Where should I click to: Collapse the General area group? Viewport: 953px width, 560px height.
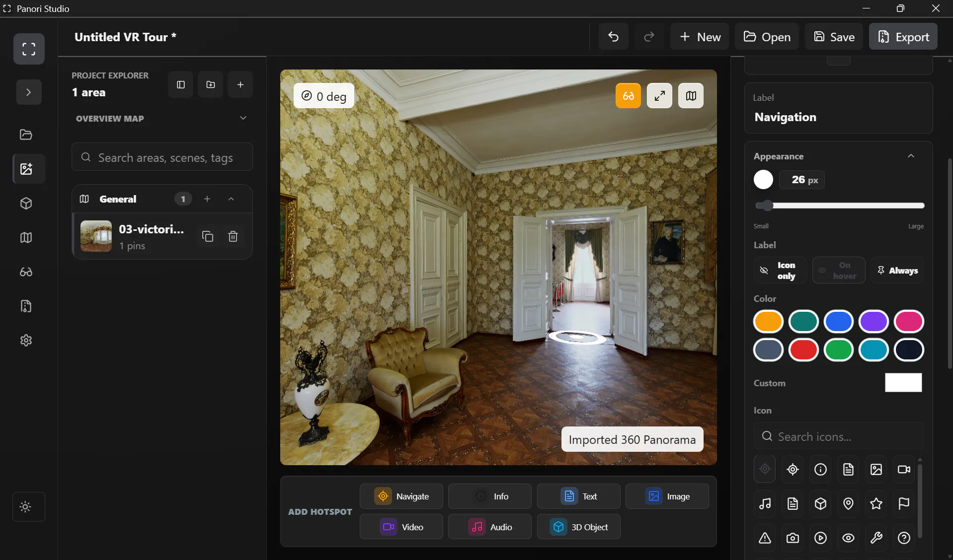pos(231,199)
